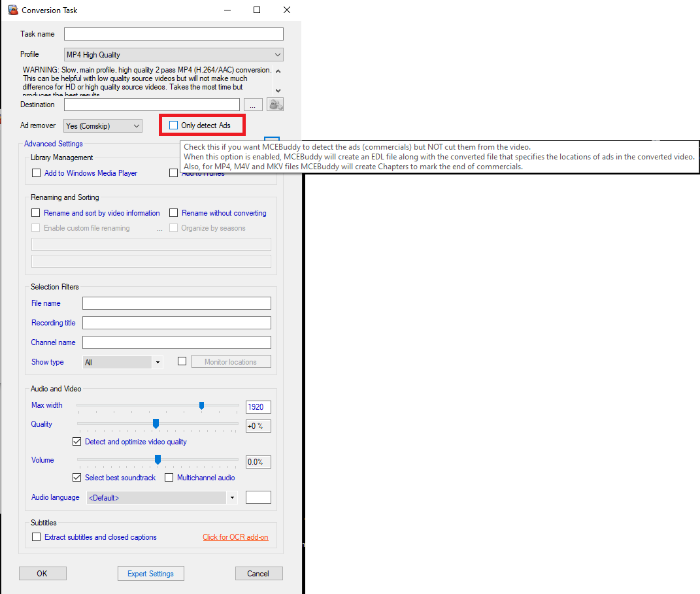The height and width of the screenshot is (594, 700).
Task: Toggle Rename without converting option
Action: (x=174, y=213)
